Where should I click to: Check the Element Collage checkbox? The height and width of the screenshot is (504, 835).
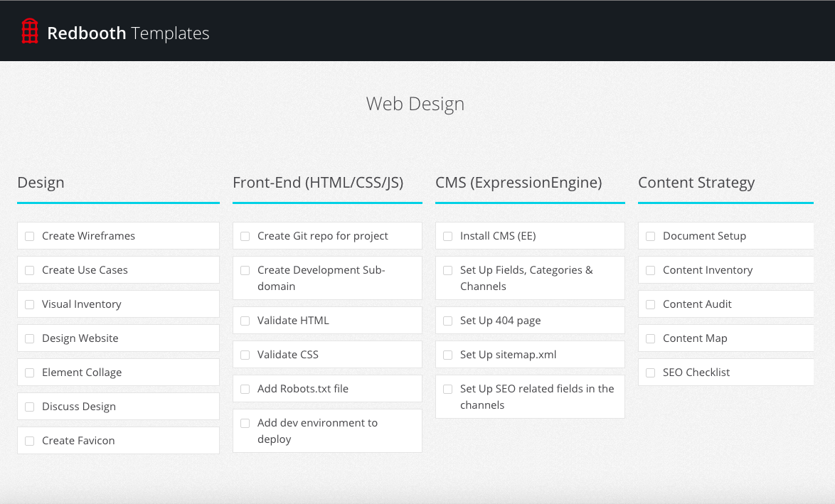[30, 372]
